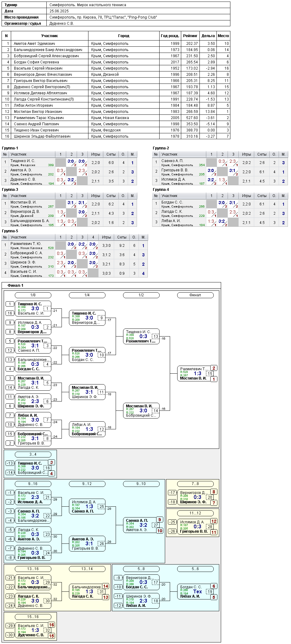Click the 9:2 sets value in Группа-5

pyautogui.click(x=122, y=246)
